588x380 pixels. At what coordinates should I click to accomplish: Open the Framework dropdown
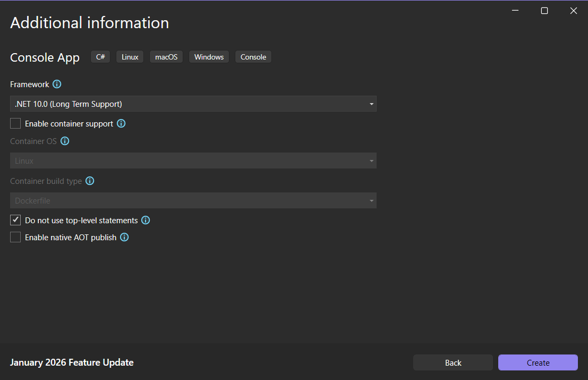coord(193,104)
